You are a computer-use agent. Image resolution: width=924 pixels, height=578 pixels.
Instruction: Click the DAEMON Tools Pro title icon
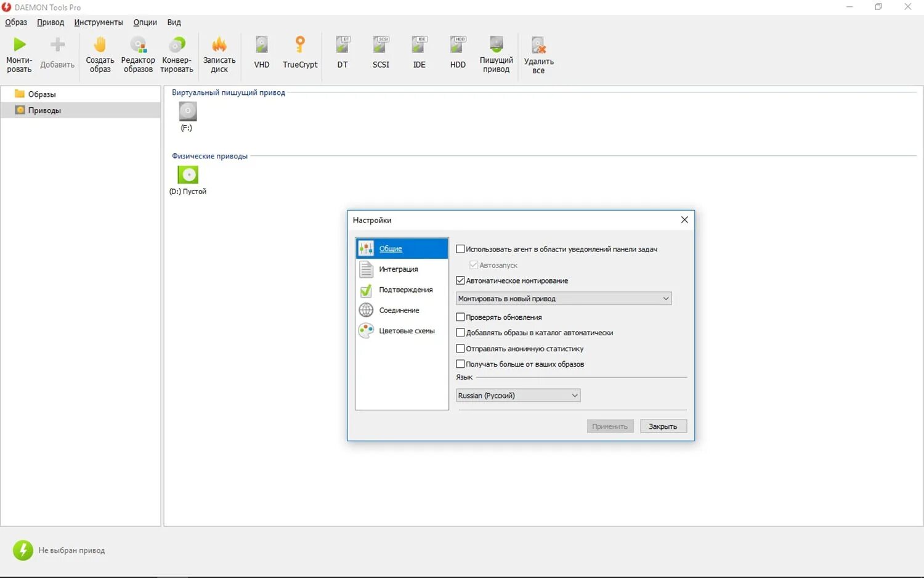click(x=6, y=7)
